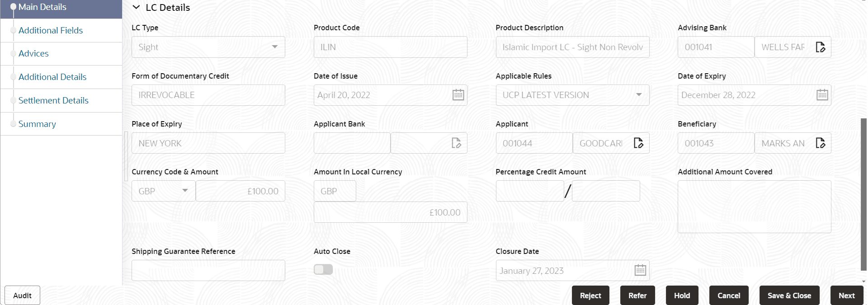This screenshot has width=868, height=305.
Task: Open the Advising Bank party search icon
Action: tap(821, 47)
